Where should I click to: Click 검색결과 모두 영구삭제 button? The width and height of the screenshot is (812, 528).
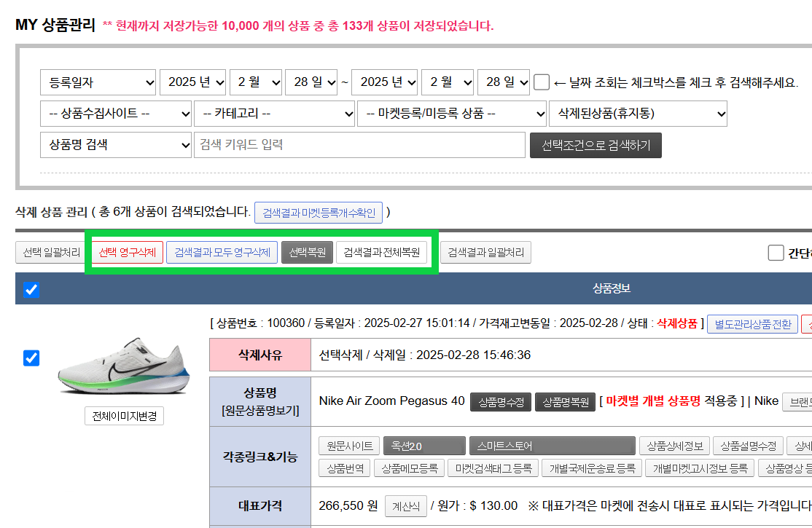(222, 253)
